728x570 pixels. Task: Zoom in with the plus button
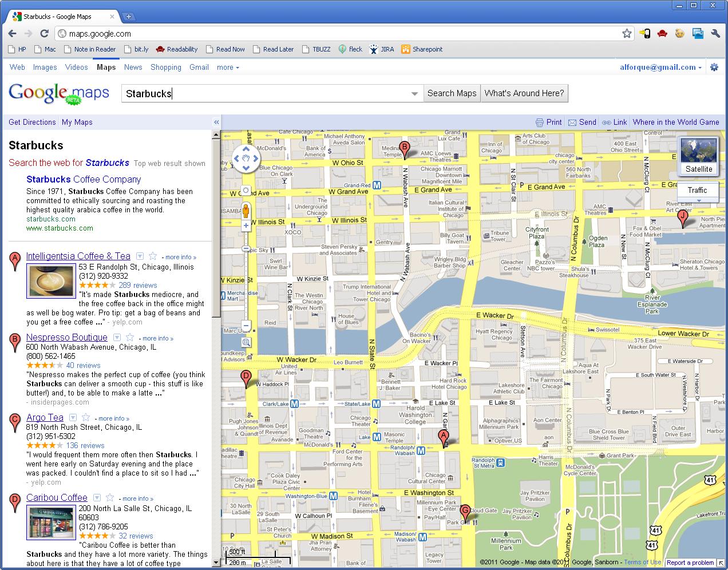click(246, 225)
